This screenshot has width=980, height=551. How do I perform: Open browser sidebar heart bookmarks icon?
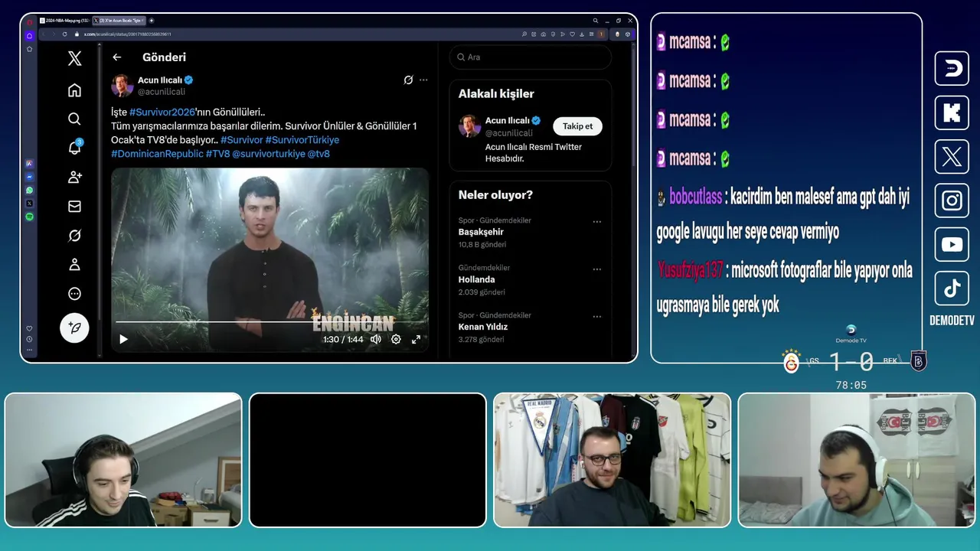coord(29,329)
